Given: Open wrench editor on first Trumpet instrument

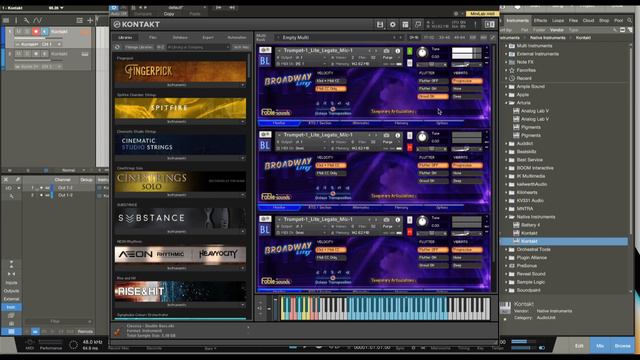Looking at the screenshot, I should [265, 50].
